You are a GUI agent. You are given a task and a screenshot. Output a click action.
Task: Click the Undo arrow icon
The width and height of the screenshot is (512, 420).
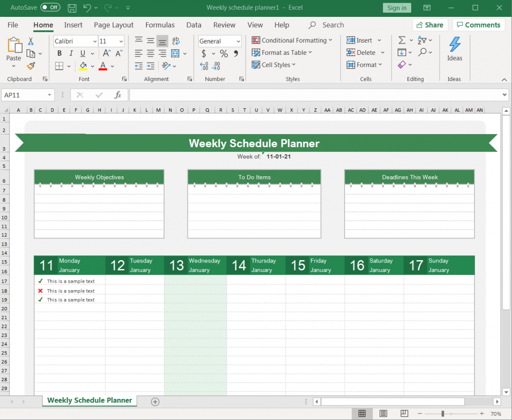pyautogui.click(x=87, y=8)
